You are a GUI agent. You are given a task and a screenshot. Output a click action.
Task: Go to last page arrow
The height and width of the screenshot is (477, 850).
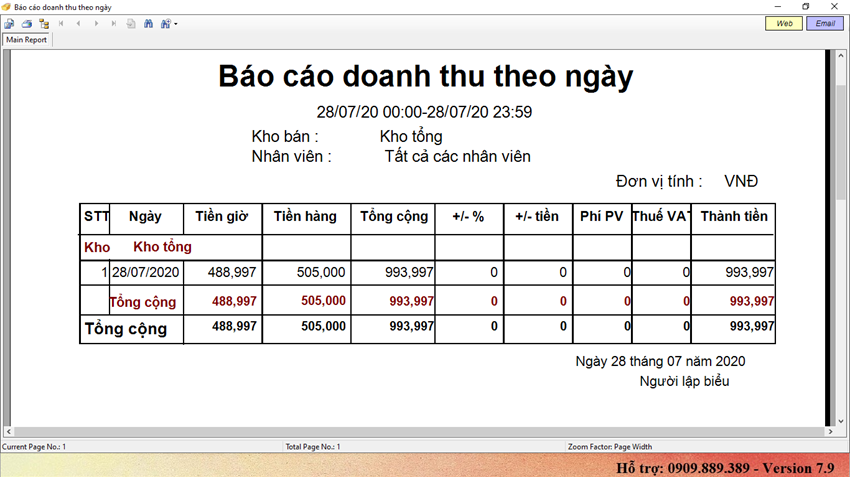(113, 24)
